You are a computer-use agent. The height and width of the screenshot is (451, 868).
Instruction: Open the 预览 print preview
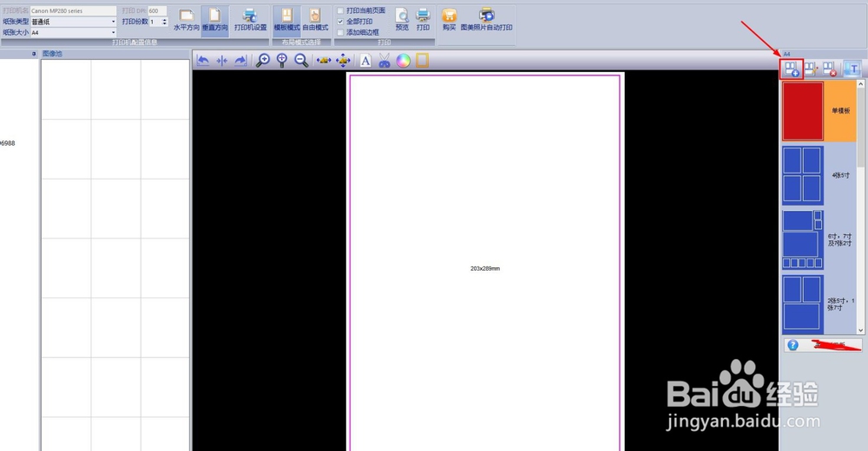[x=402, y=20]
